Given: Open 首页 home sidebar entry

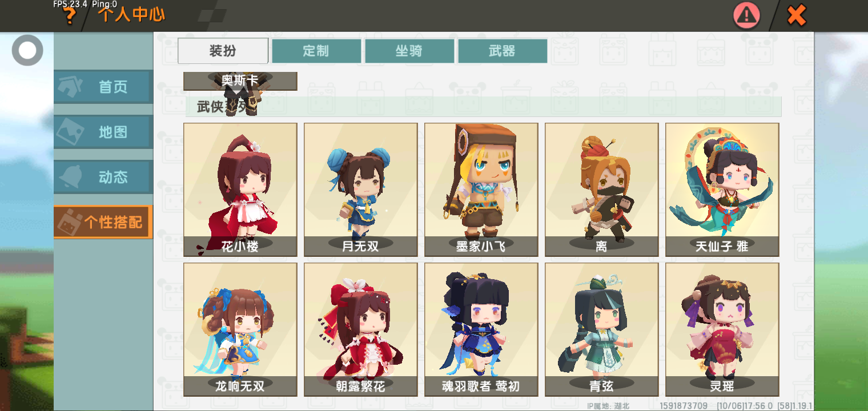Looking at the screenshot, I should click(103, 87).
